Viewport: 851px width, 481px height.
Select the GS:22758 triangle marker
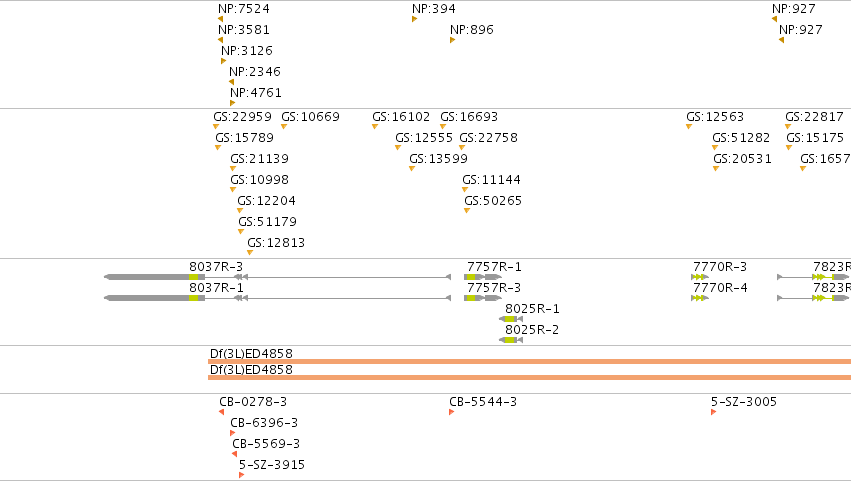coord(462,148)
